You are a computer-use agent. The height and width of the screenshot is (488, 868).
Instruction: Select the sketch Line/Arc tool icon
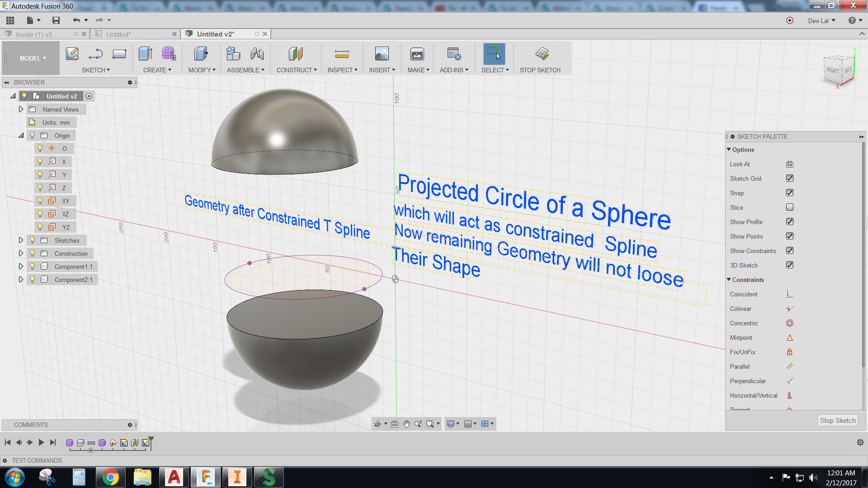point(96,54)
